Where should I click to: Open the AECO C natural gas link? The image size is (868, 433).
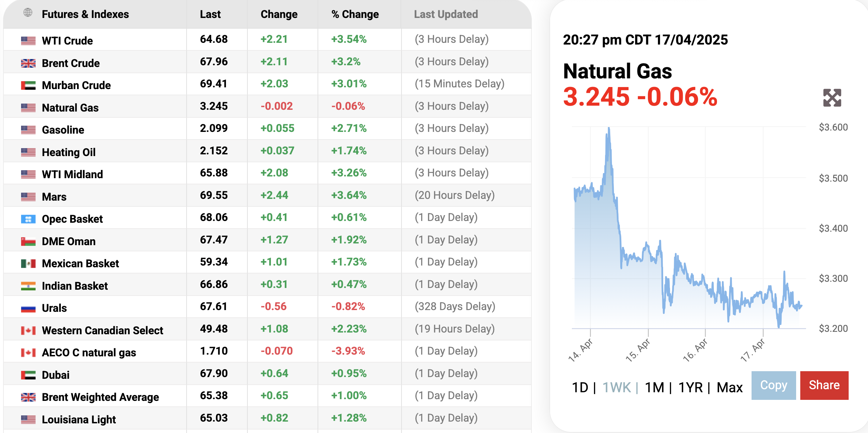pyautogui.click(x=89, y=353)
